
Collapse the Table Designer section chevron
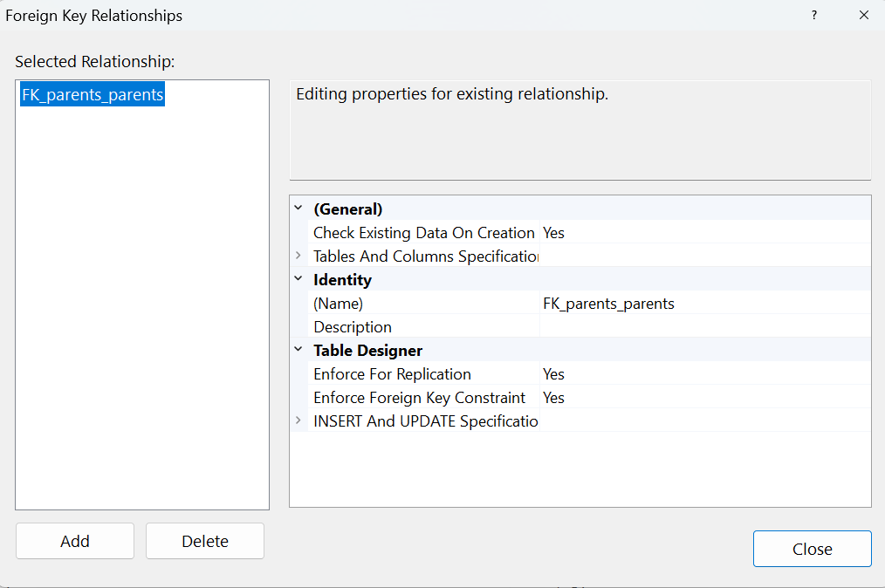(298, 351)
